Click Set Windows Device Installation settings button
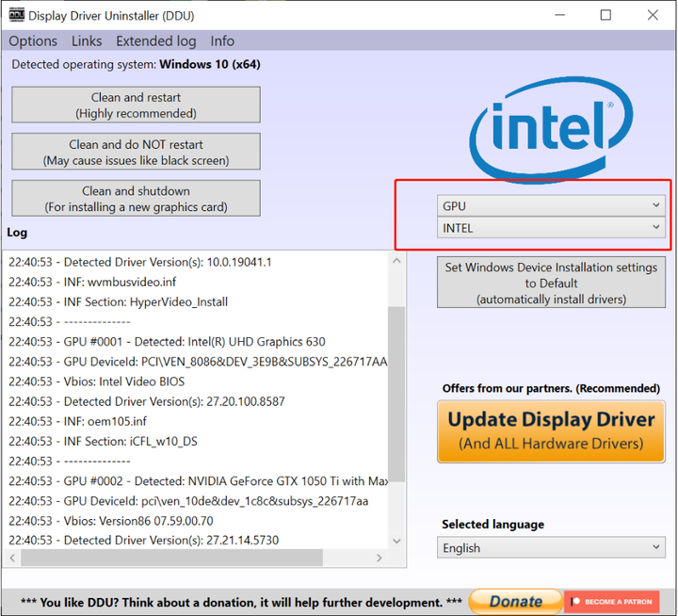Image resolution: width=678 pixels, height=616 pixels. click(551, 283)
